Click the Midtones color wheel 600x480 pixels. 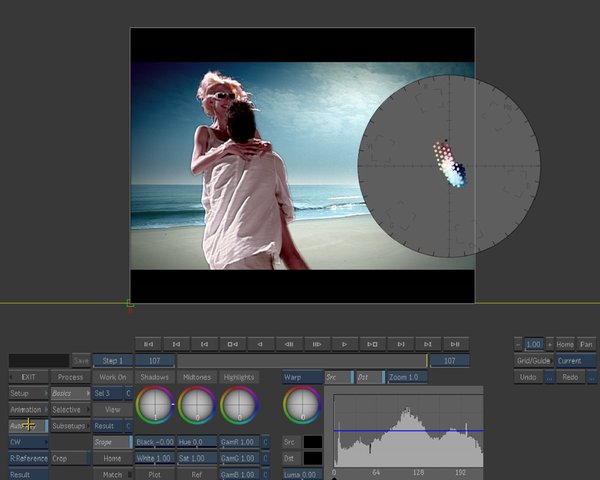pyautogui.click(x=197, y=405)
